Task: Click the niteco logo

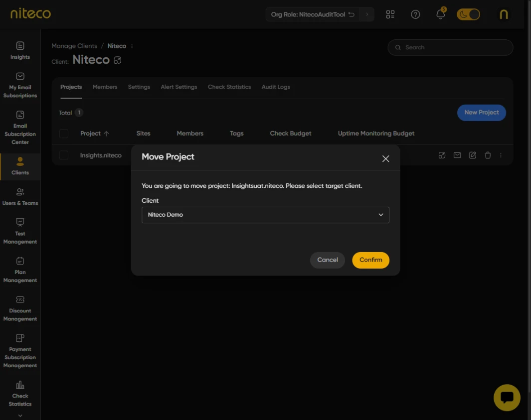Action: click(30, 13)
